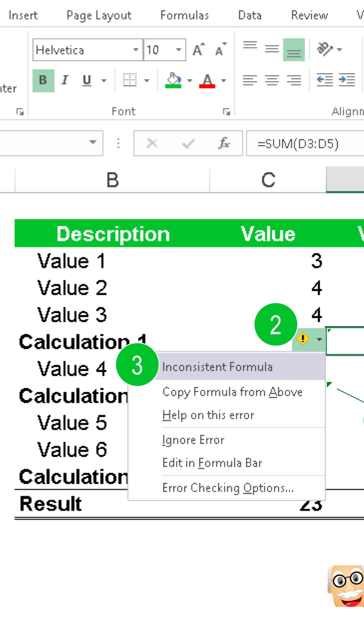The width and height of the screenshot is (364, 623).
Task: Select the Result label cell
Action: point(50,504)
